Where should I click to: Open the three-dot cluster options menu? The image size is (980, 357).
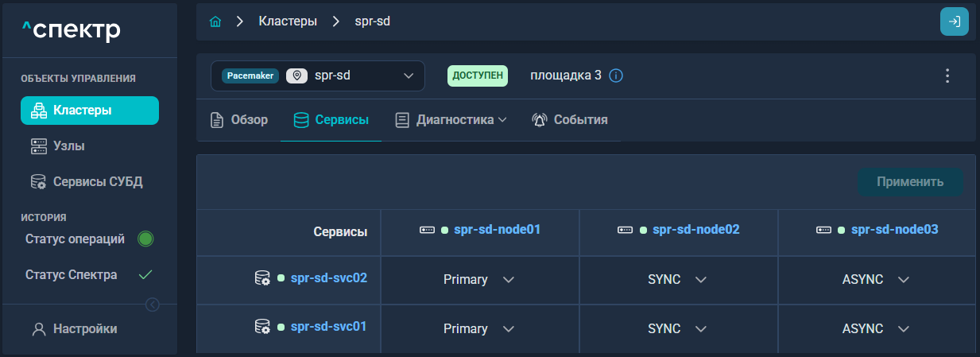[947, 76]
